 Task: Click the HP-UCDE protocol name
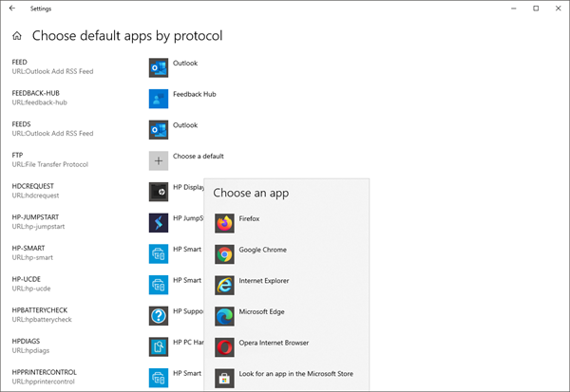coord(27,279)
